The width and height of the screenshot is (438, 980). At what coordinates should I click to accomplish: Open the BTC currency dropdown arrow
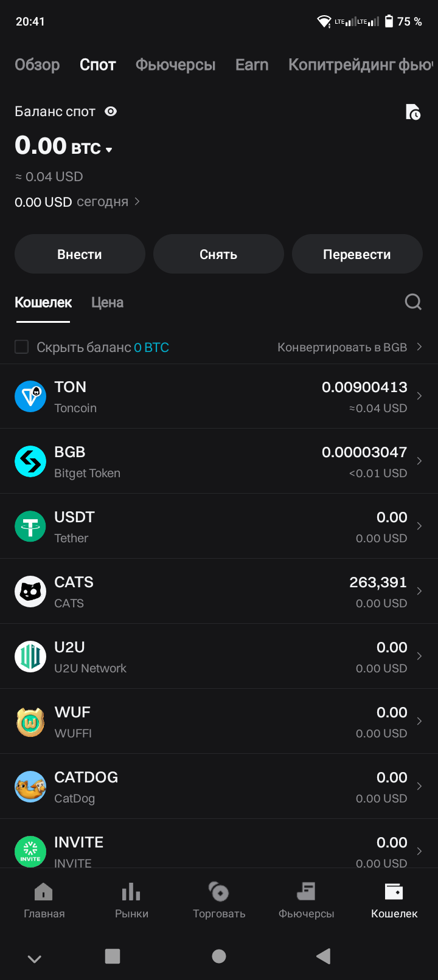point(109,150)
